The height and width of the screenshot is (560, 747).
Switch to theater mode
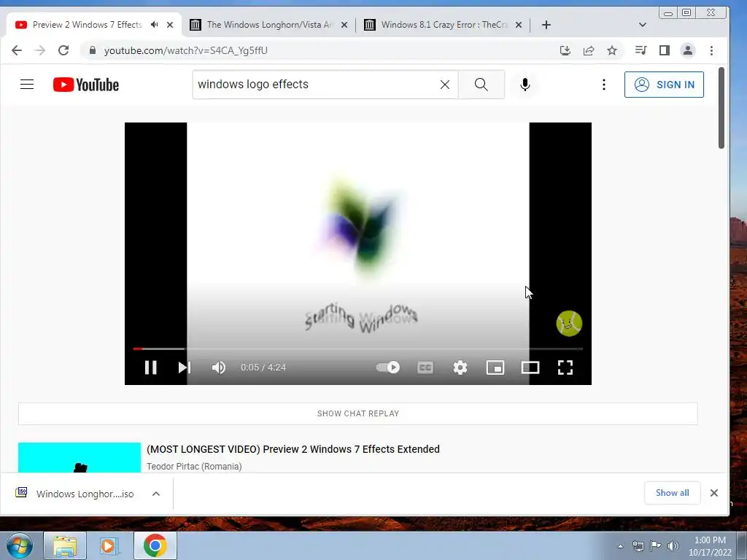pos(530,367)
